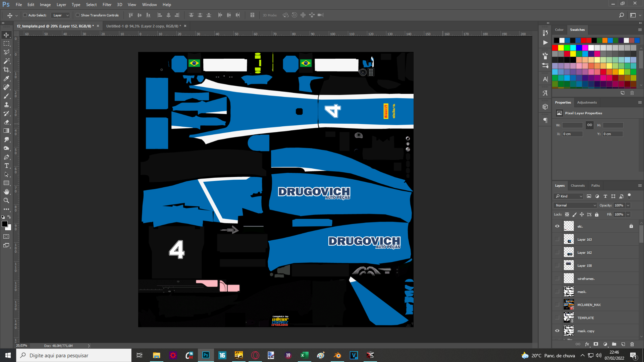644x362 pixels.
Task: Select the Rectangular Marquee tool
Action: coord(6,44)
